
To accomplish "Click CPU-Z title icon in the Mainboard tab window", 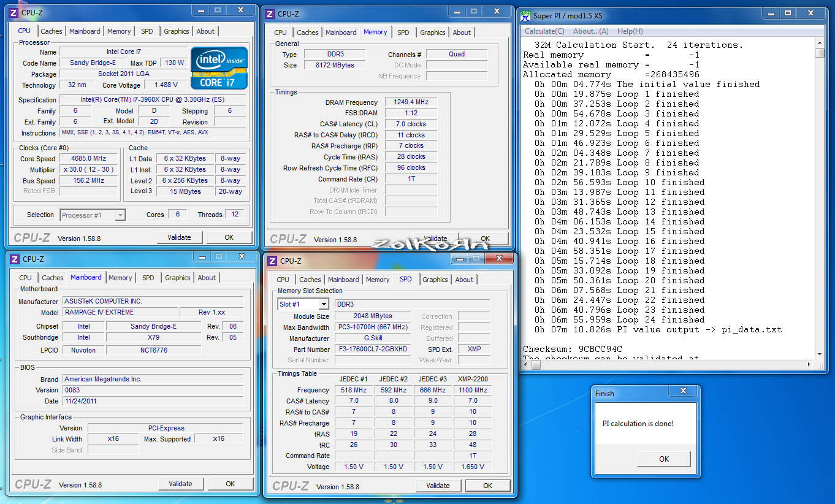I will (x=15, y=259).
